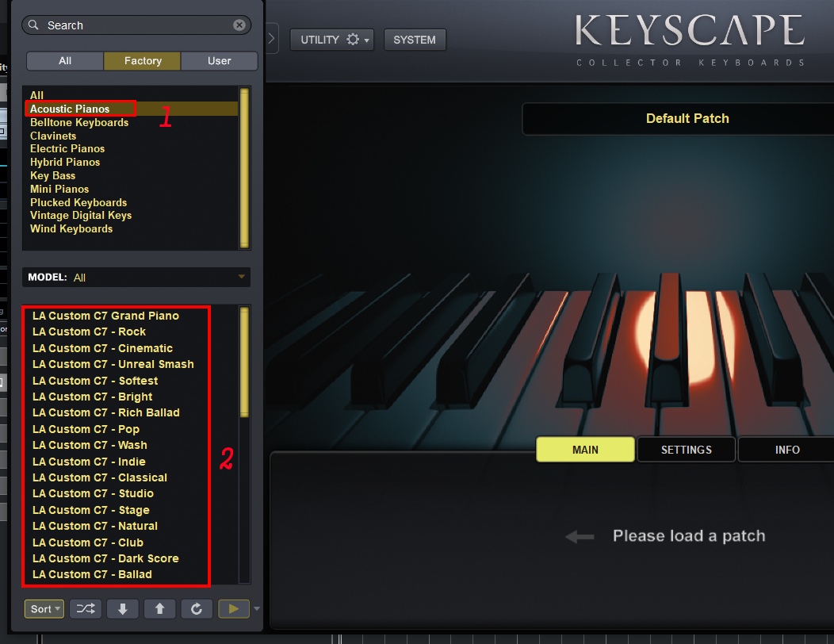
Task: Load LA Custom C7 - Bright patch
Action: point(93,397)
